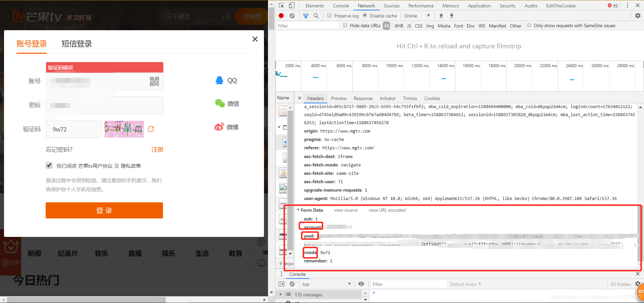Click the QR code login icon
Image resolution: width=644 pixels, height=303 pixels.
pyautogui.click(x=154, y=81)
